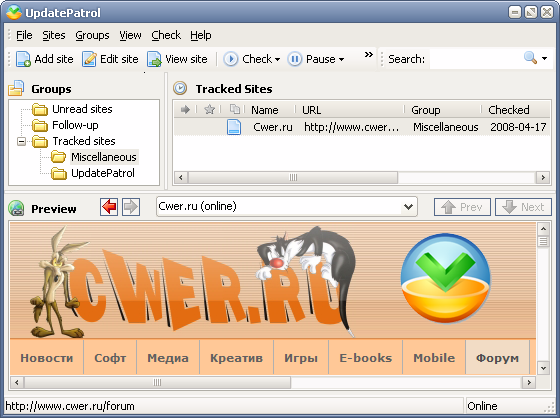Click the Tracked Sites scroll left arrow

pyautogui.click(x=181, y=177)
